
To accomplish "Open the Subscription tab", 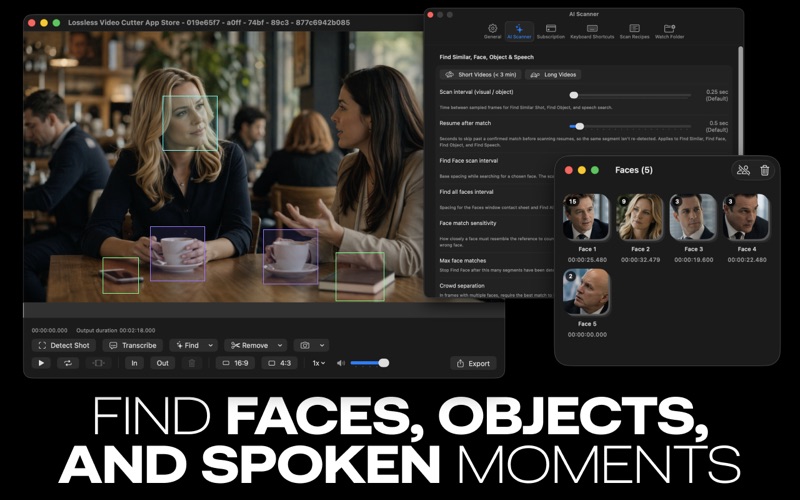I will point(551,31).
